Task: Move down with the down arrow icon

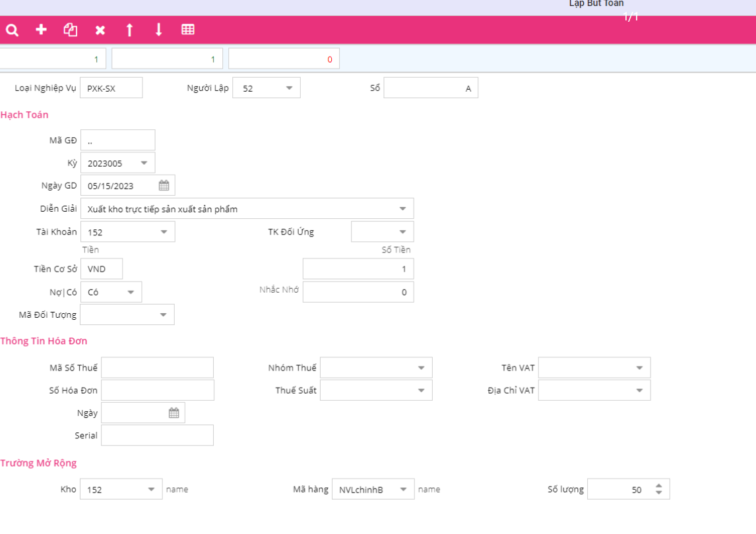Action: [158, 30]
